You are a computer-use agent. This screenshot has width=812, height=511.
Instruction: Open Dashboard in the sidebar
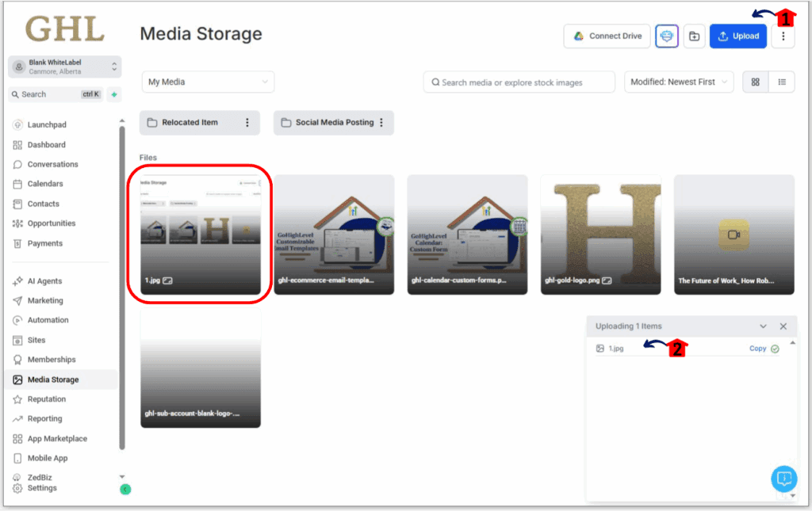(46, 145)
